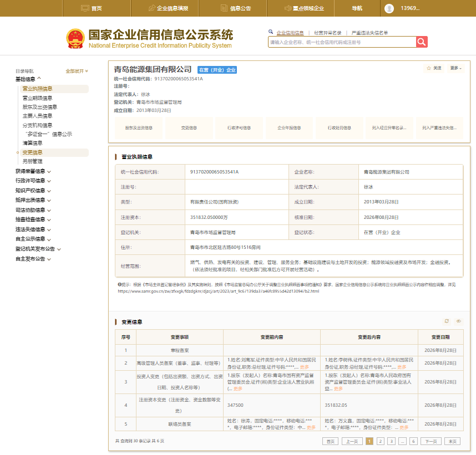Select 股东及出资信息 in sidebar
This screenshot has width=476, height=455.
point(40,107)
